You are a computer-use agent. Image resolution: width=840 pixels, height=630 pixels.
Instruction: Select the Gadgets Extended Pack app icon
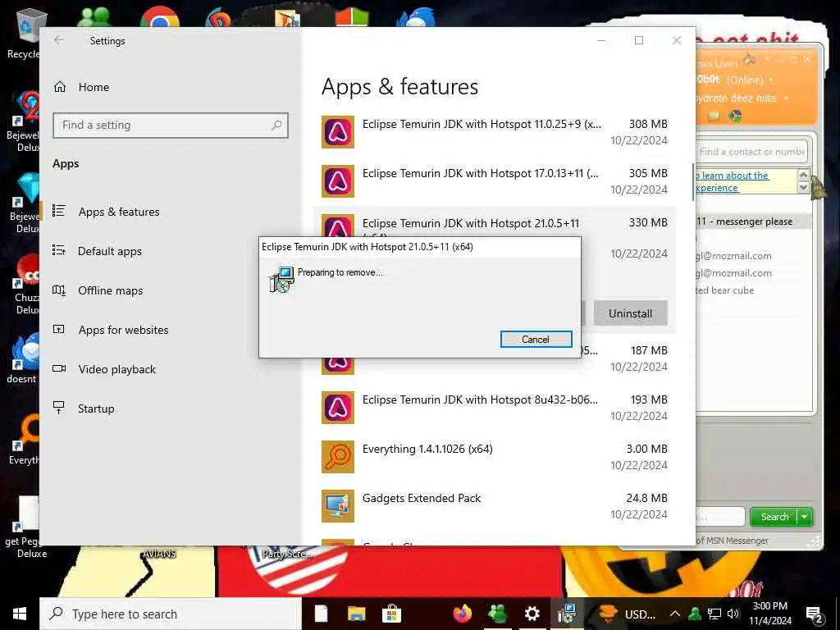[337, 506]
